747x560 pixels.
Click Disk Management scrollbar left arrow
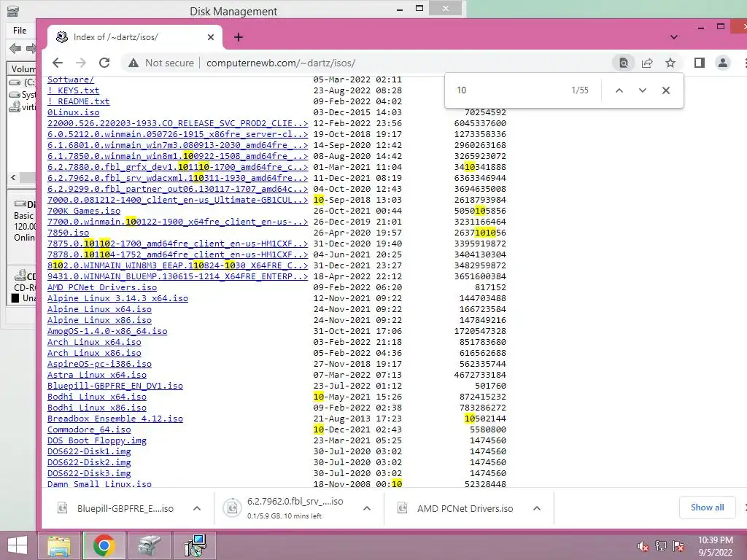coord(13,178)
